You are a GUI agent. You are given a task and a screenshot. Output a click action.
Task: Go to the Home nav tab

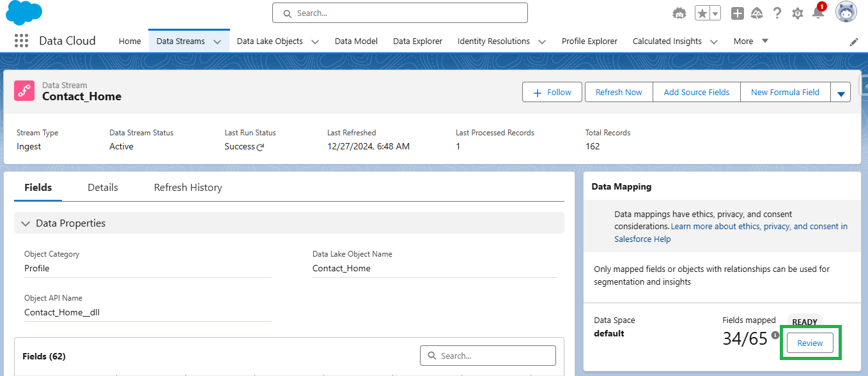tap(130, 41)
